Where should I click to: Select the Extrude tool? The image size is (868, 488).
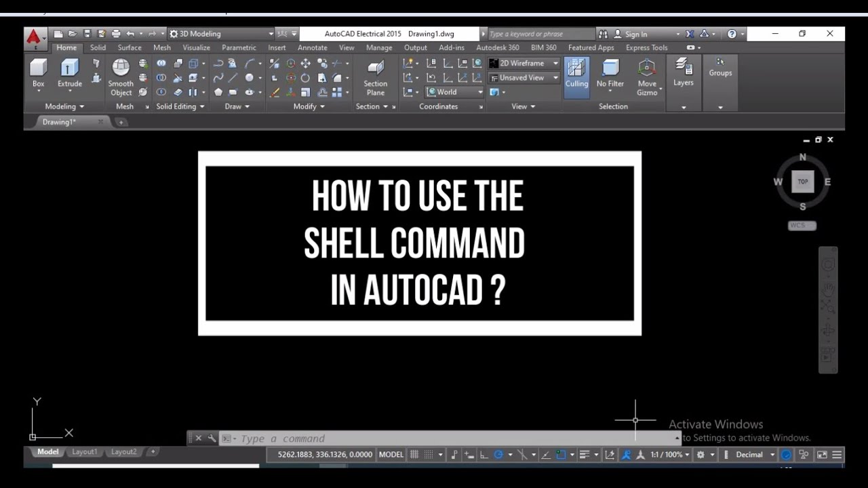[69, 73]
